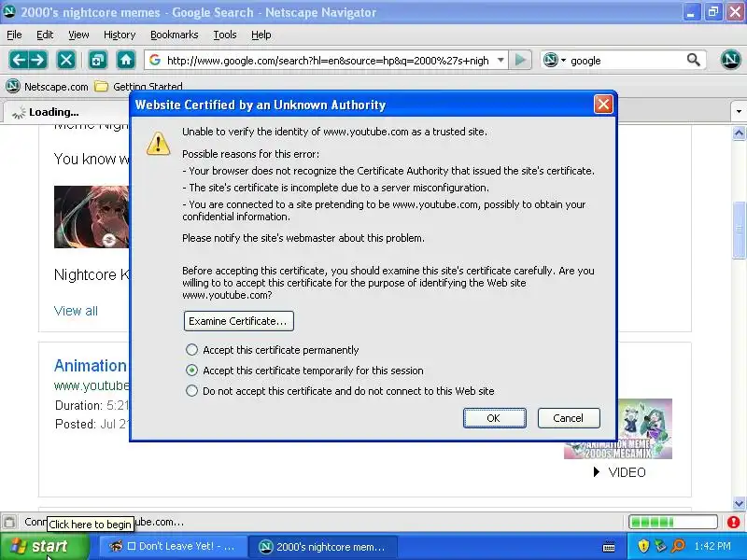Open the Windows Start button
This screenshot has height=560, width=747.
click(x=44, y=547)
